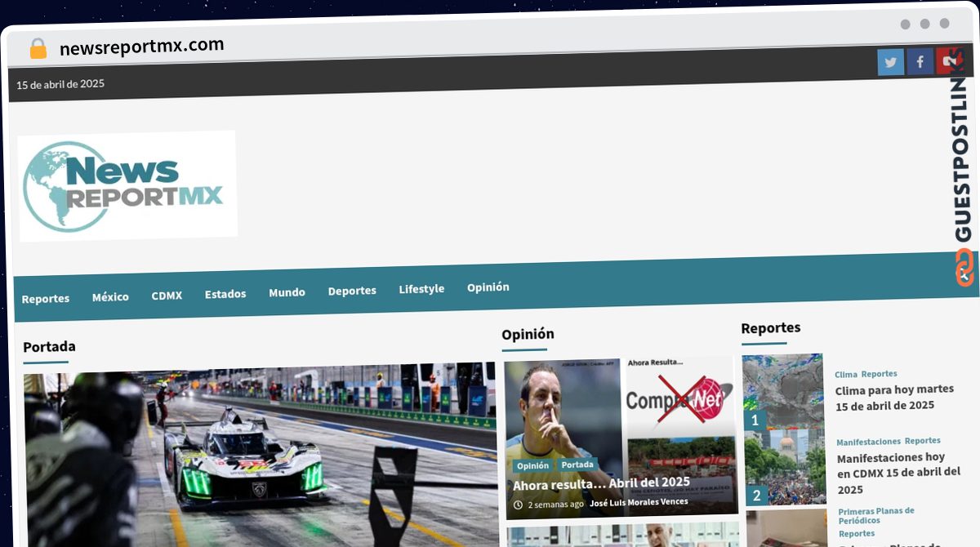Select CDMX in navigation bar

[x=167, y=296]
